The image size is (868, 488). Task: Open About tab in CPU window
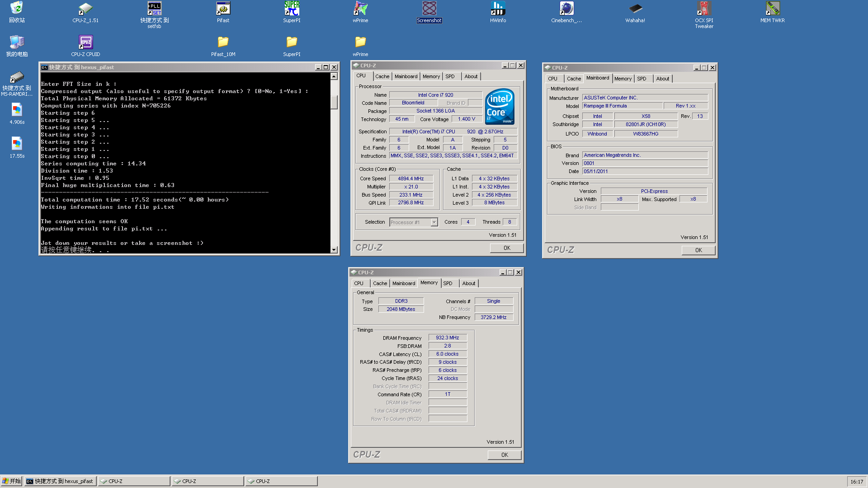(471, 76)
